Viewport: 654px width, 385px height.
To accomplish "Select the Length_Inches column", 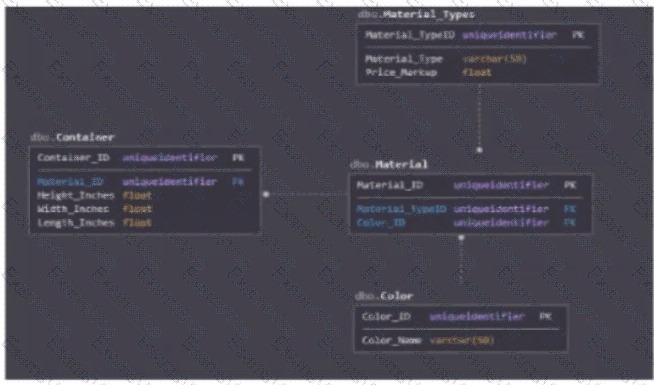I will 94,223.
